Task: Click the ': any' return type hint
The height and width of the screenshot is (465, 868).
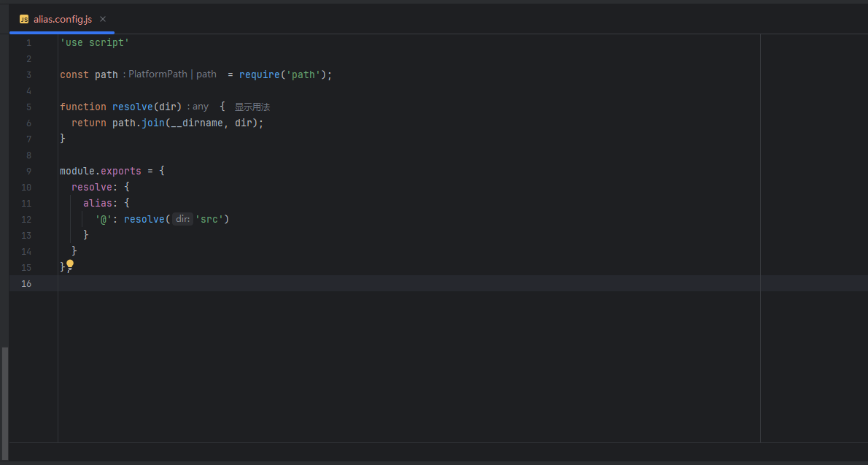Action: (198, 107)
